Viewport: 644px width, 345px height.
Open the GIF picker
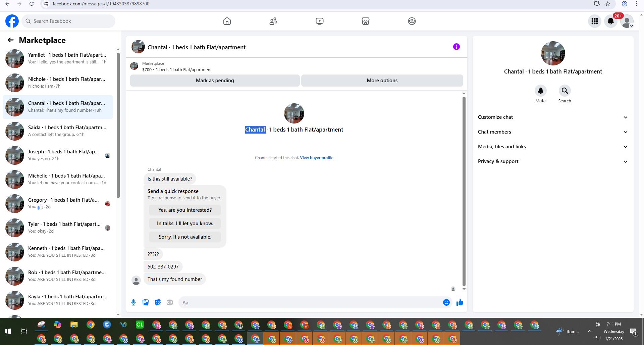click(x=170, y=302)
